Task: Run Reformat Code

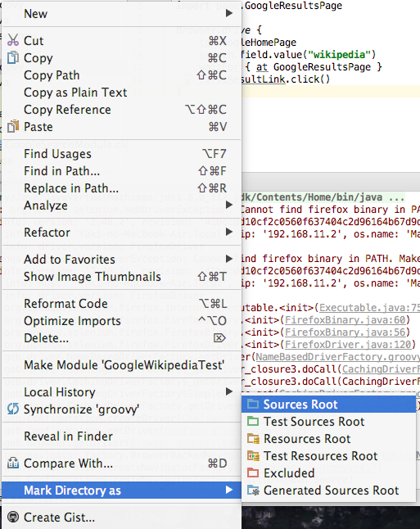Action: pos(121,303)
